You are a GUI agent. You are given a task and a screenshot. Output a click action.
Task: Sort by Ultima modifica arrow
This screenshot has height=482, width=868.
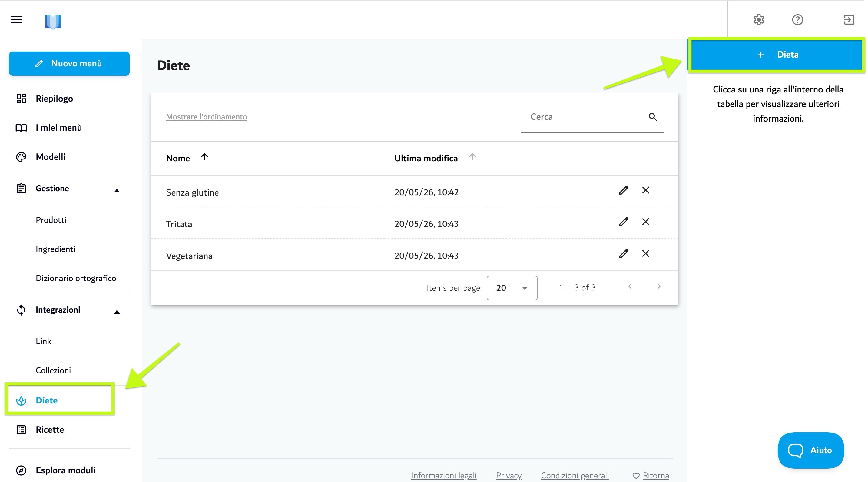pos(472,157)
